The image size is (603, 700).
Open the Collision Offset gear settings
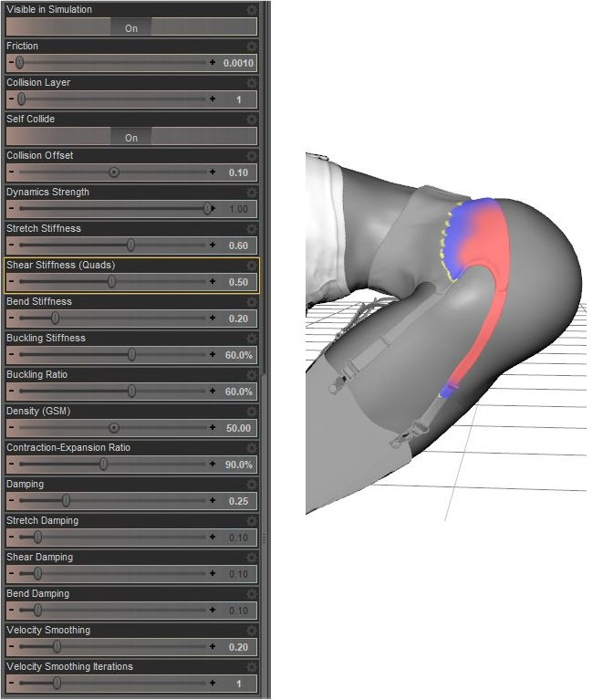click(x=252, y=156)
